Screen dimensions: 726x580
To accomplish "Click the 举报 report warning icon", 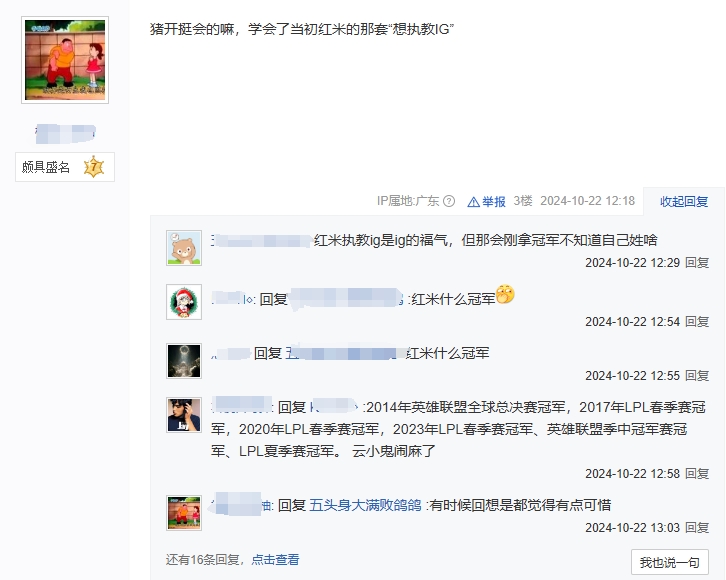I will 473,202.
